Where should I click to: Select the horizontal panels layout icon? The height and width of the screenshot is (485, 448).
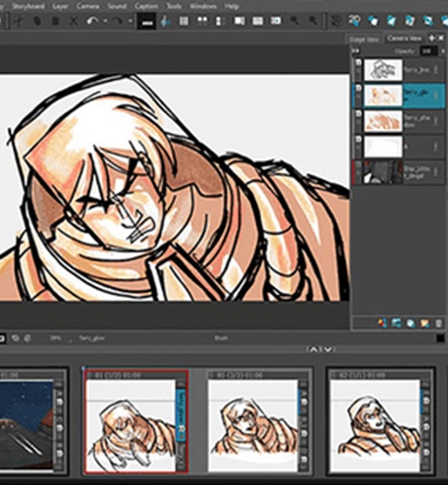[202, 22]
